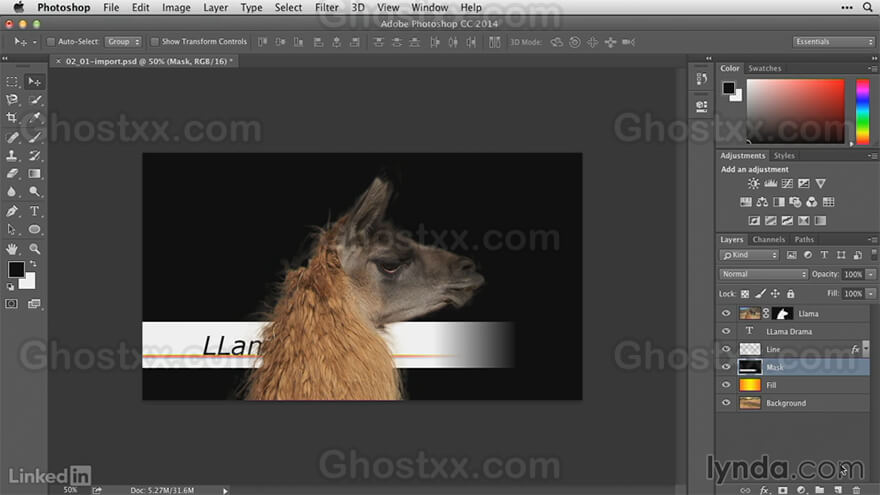Viewport: 880px width, 495px height.
Task: Open the tool preset picker arrow
Action: [x=34, y=42]
